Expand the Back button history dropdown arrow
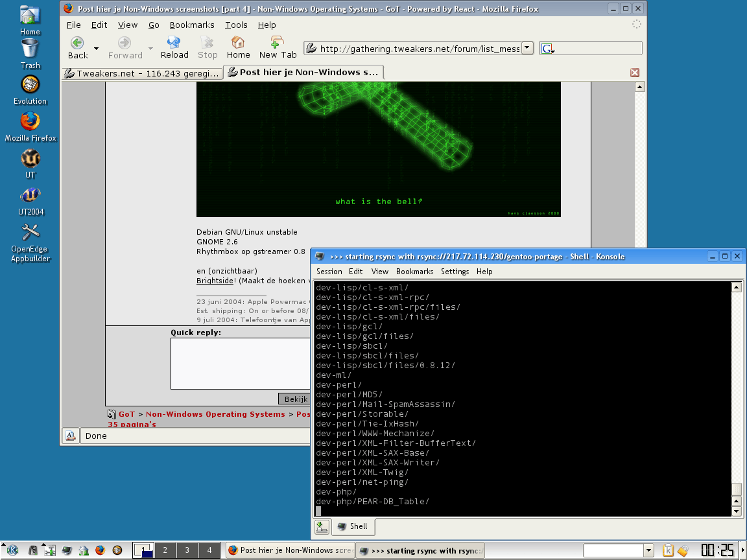747x560 pixels. 97,49
